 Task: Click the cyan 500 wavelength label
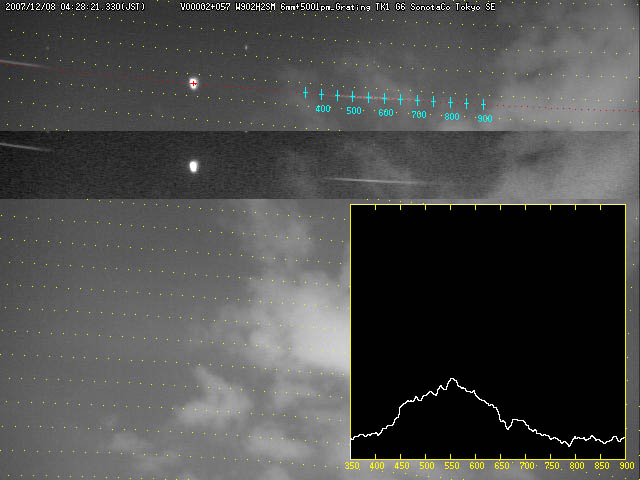point(354,111)
